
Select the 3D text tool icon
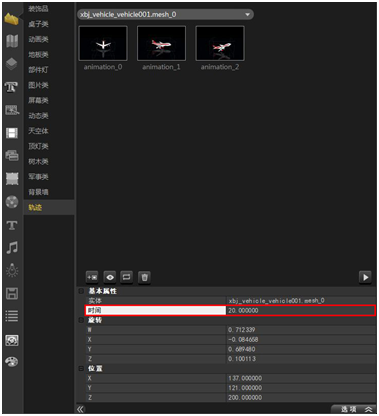(11, 87)
